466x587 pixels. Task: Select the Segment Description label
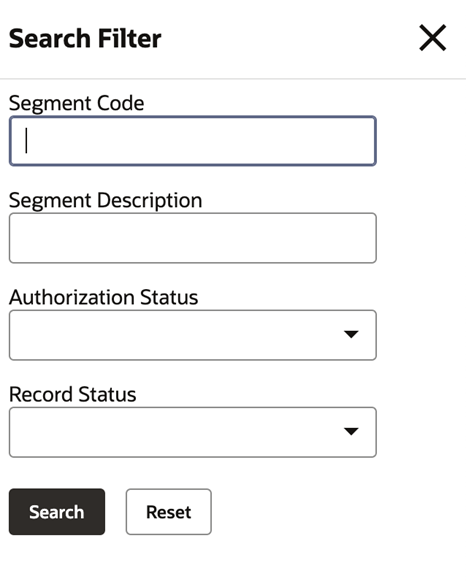coord(106,200)
